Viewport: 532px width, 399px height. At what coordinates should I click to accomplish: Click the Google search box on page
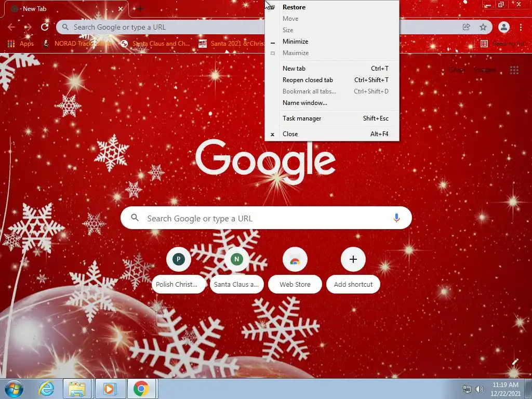pyautogui.click(x=266, y=218)
